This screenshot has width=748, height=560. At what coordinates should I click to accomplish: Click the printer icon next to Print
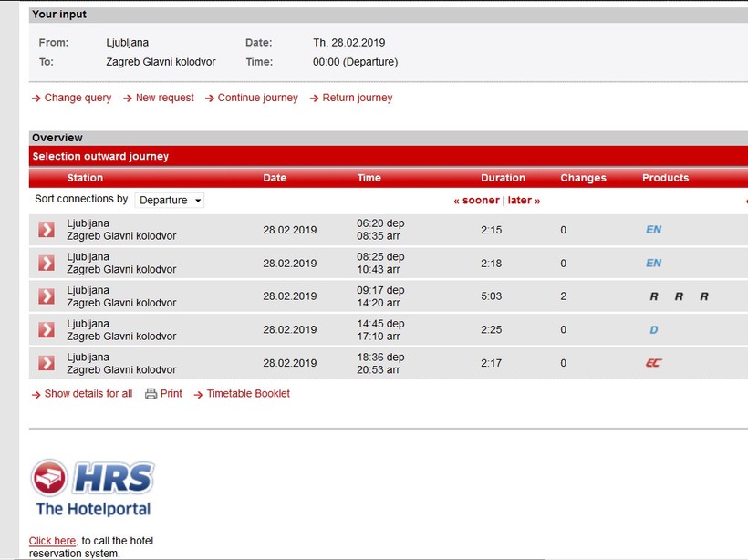point(151,394)
